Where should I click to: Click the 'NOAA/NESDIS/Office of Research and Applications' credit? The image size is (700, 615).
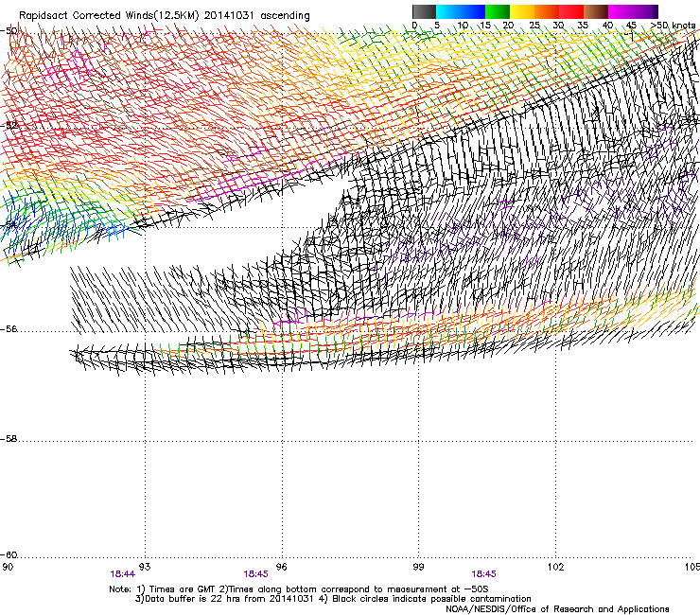coord(557,609)
